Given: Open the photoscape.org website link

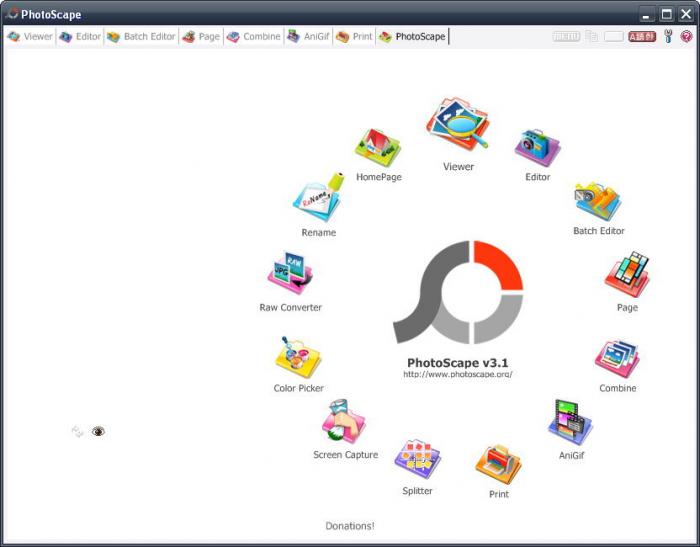Looking at the screenshot, I should click(x=458, y=375).
